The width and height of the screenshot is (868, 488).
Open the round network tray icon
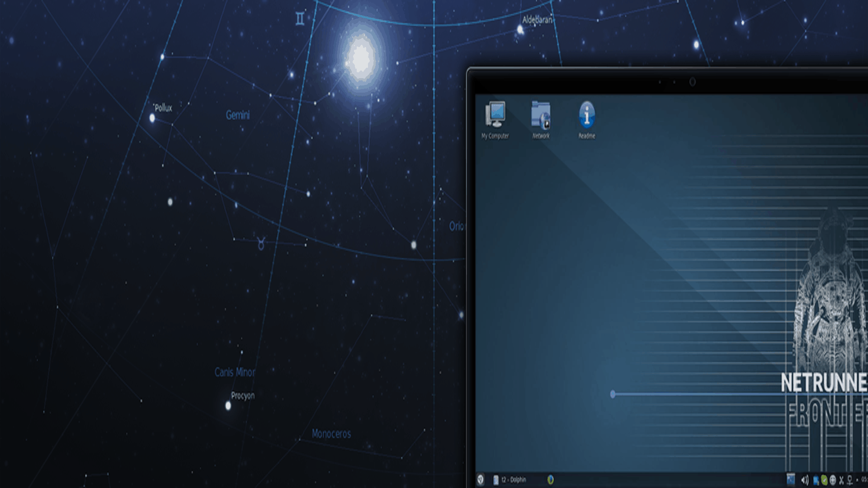tap(833, 480)
